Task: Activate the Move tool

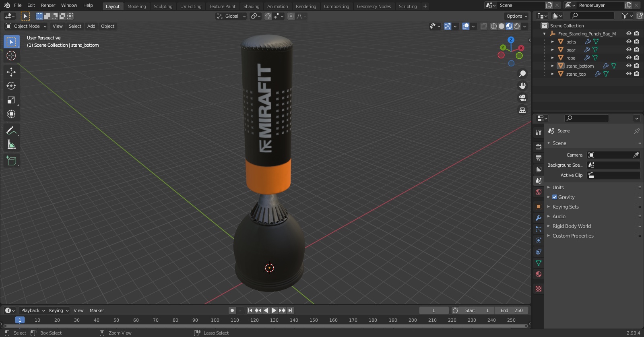Action: [11, 72]
